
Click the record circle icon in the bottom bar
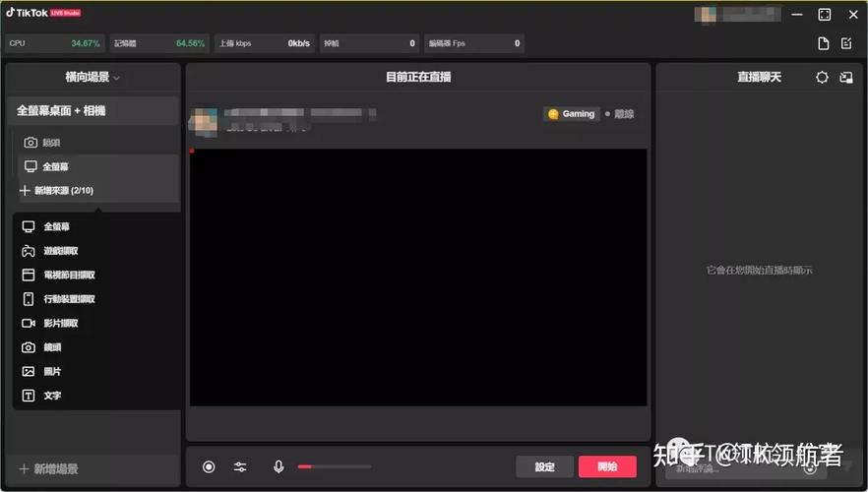click(209, 467)
